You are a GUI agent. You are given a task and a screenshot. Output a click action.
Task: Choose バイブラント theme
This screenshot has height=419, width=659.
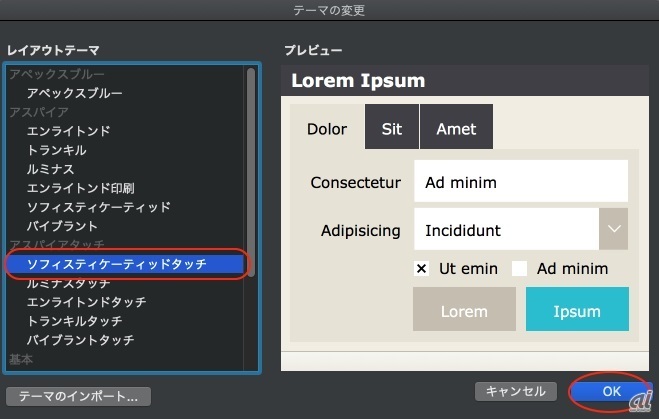(x=63, y=226)
